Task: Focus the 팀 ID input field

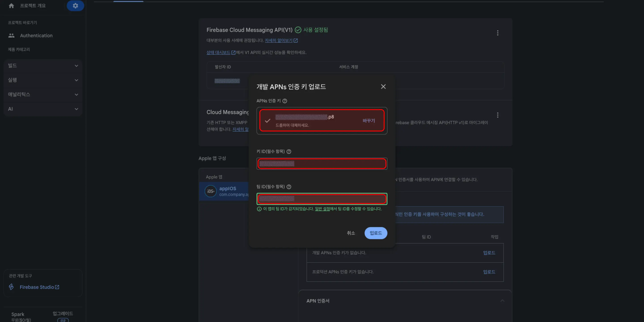Action: point(322,199)
